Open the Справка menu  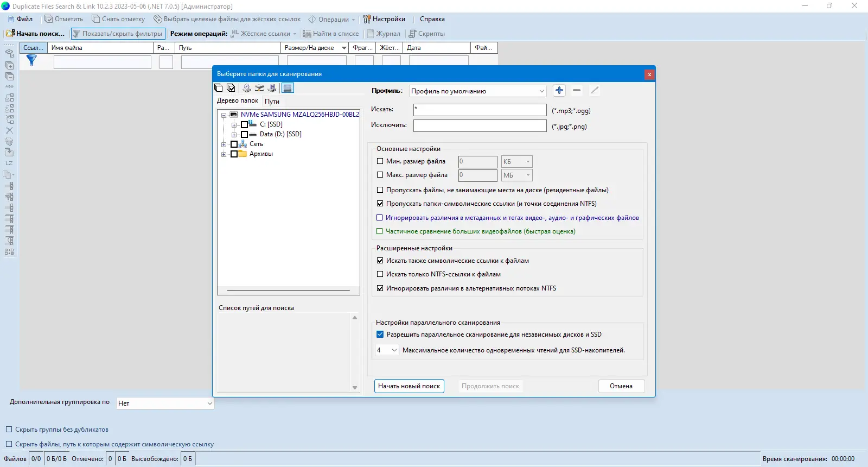pos(432,19)
